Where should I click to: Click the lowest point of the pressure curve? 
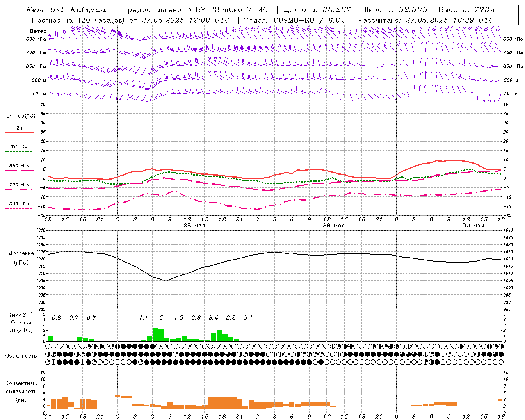click(164, 281)
